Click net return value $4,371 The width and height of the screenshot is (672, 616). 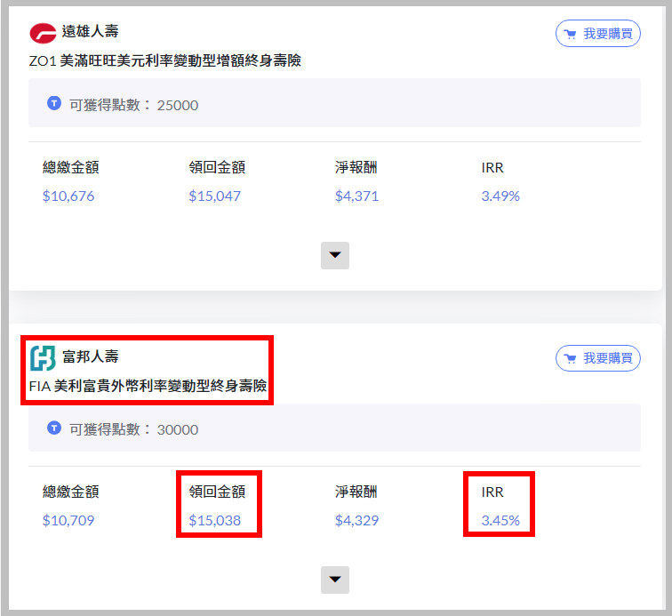(x=357, y=196)
